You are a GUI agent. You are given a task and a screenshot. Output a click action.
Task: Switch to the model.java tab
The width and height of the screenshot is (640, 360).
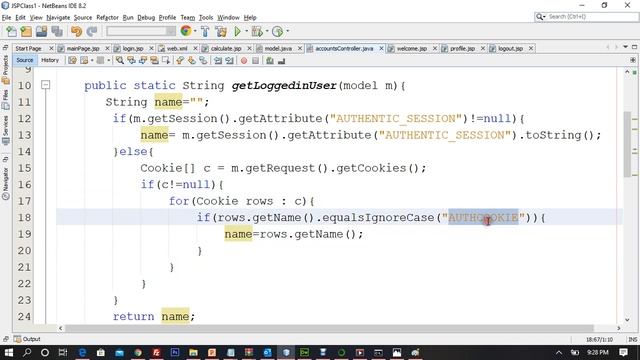(278, 49)
